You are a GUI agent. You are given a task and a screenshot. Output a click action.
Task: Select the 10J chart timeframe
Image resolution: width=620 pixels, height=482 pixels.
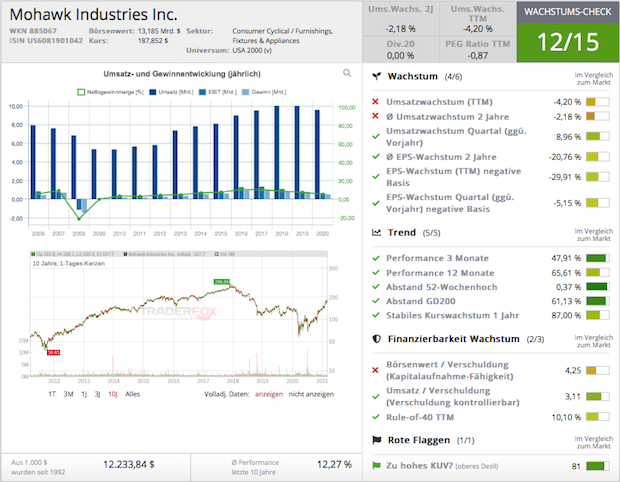[x=113, y=394]
